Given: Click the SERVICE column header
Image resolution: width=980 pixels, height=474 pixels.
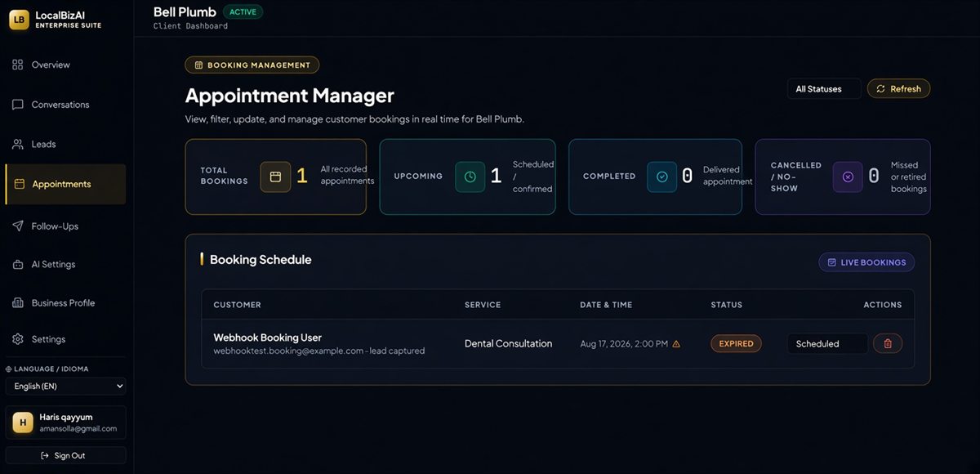Looking at the screenshot, I should point(483,305).
